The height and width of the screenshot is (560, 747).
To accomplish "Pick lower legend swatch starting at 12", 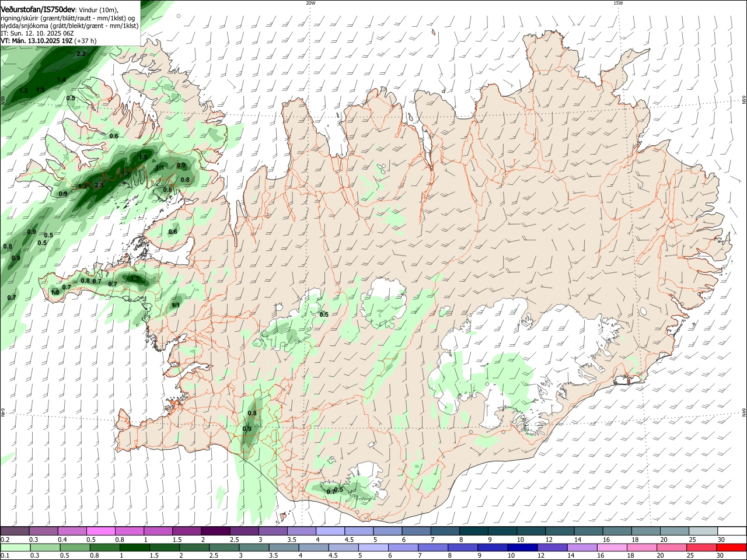I will 553,547.
